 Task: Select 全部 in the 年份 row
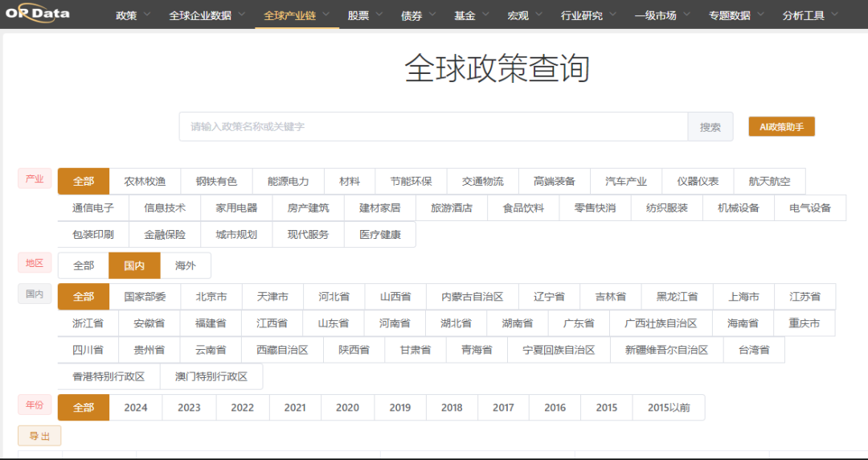pos(84,408)
